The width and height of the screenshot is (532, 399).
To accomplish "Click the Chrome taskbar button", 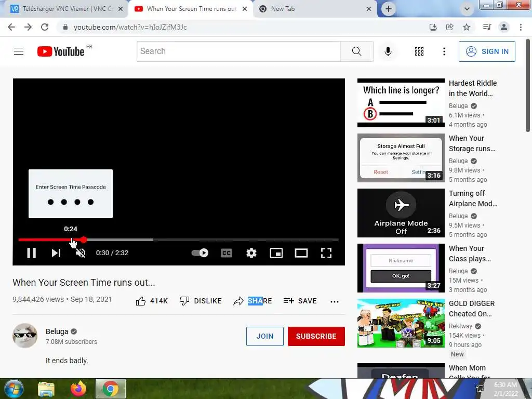I will 111,389.
